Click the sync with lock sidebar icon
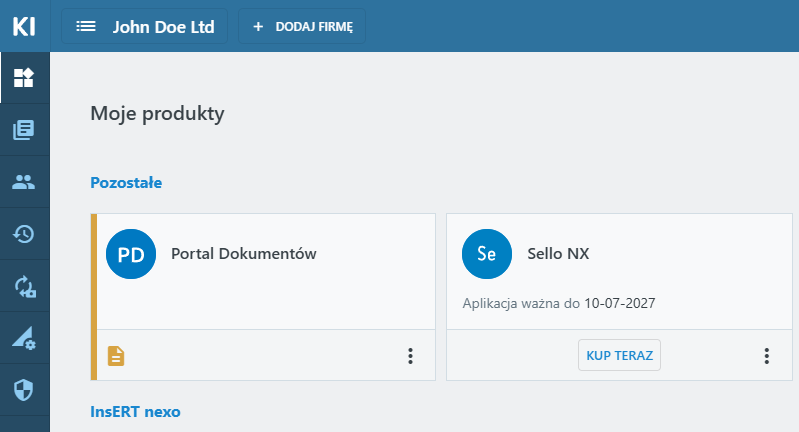This screenshot has width=799, height=432. [x=24, y=287]
